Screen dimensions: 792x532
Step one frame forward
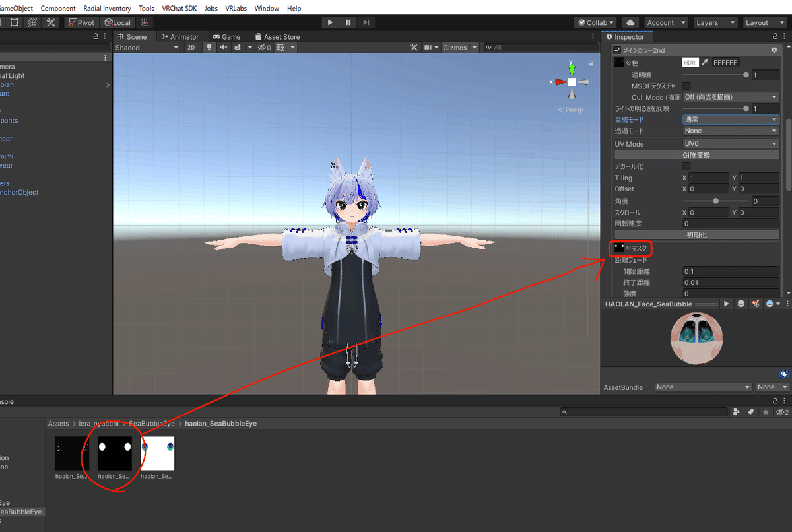click(366, 22)
